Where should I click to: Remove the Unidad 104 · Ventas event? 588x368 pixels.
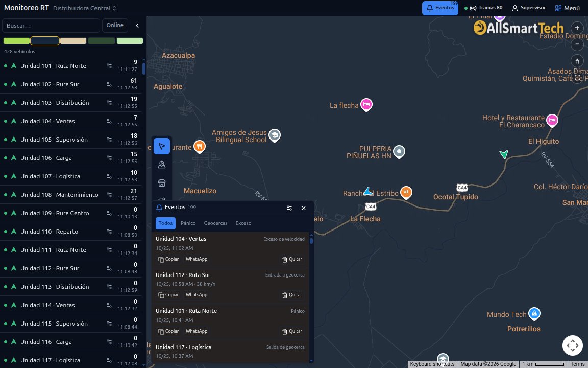coord(292,260)
